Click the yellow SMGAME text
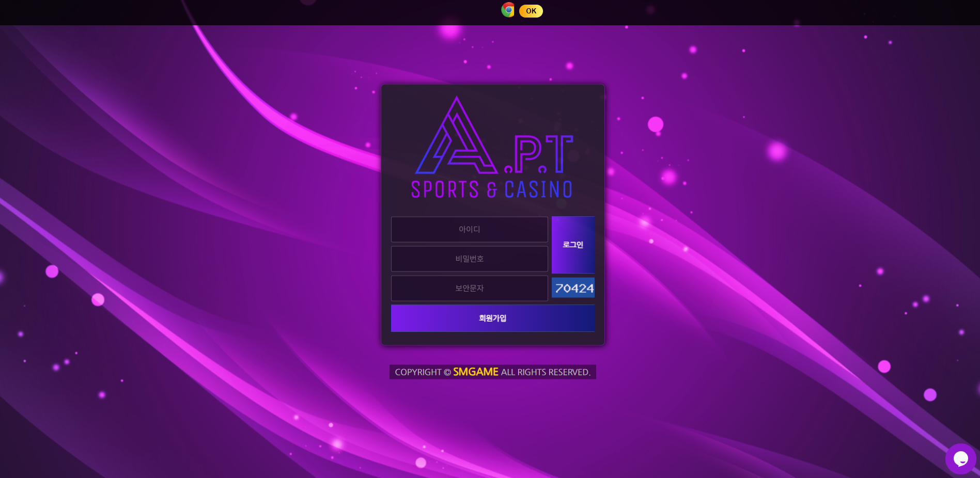Image resolution: width=980 pixels, height=478 pixels. pyautogui.click(x=475, y=372)
